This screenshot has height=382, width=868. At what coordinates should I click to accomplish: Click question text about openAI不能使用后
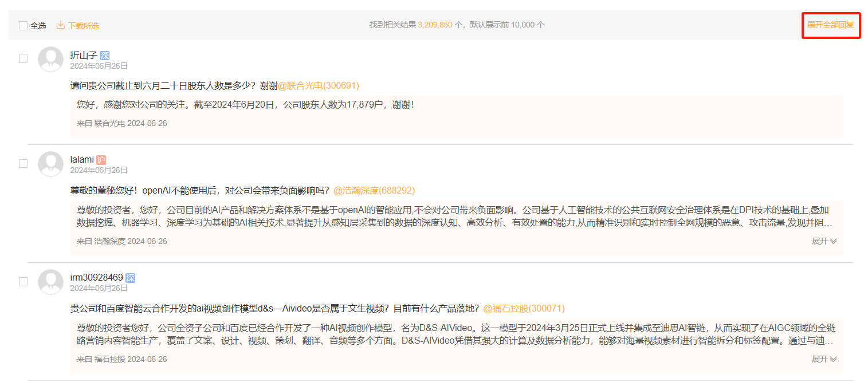click(200, 190)
